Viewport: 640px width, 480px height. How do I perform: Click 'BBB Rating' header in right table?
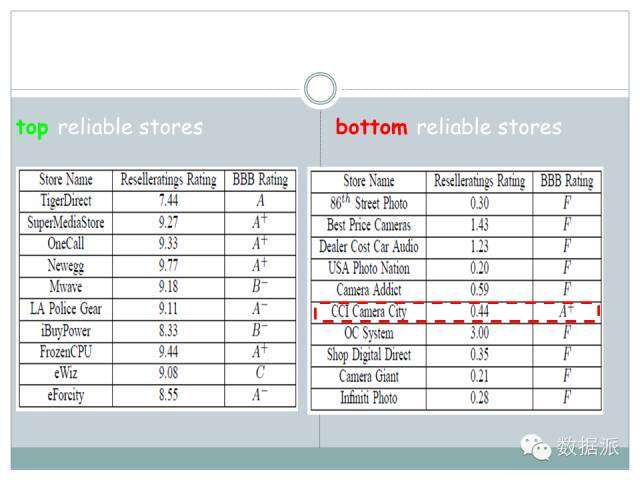pos(566,181)
